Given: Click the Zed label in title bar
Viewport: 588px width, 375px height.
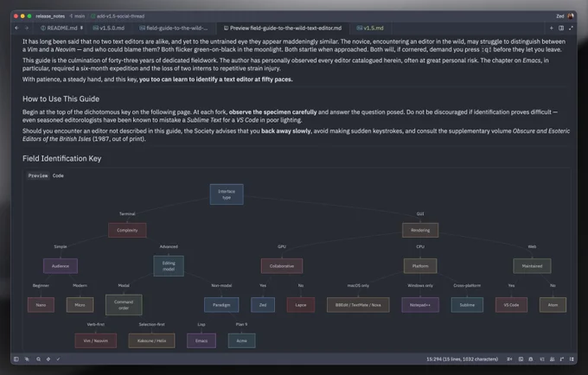Looking at the screenshot, I should pos(559,16).
